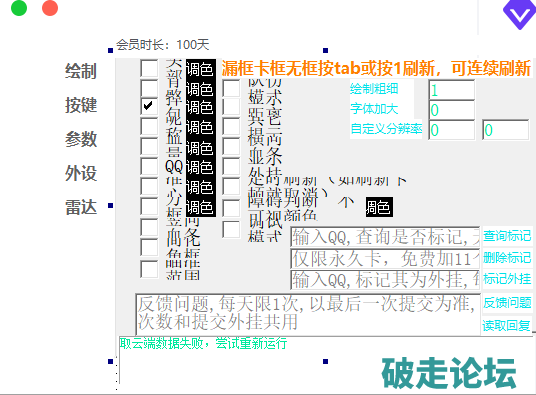Click the 查询标记 button
536x395 pixels.
507,236
